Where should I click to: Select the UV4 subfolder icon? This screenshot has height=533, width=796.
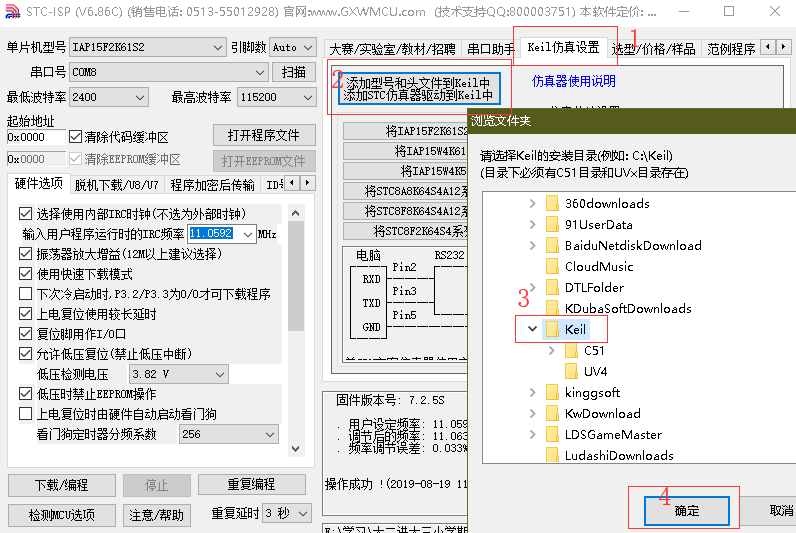(x=572, y=372)
